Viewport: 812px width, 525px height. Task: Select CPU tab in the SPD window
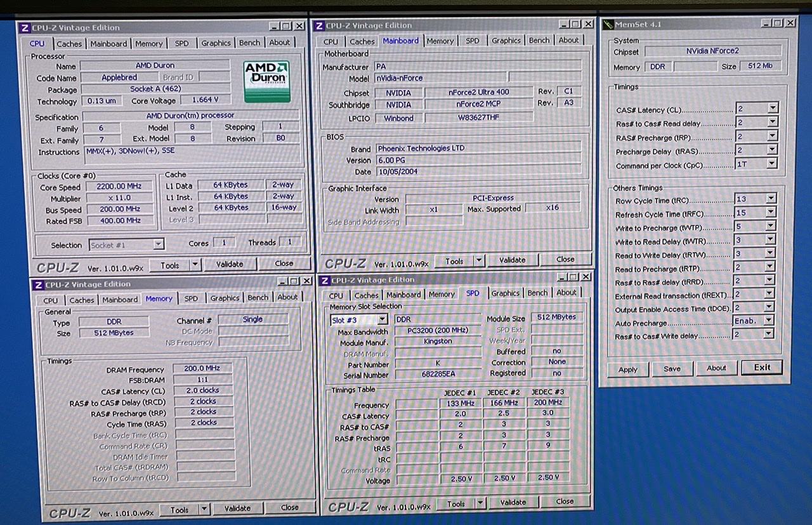click(336, 296)
